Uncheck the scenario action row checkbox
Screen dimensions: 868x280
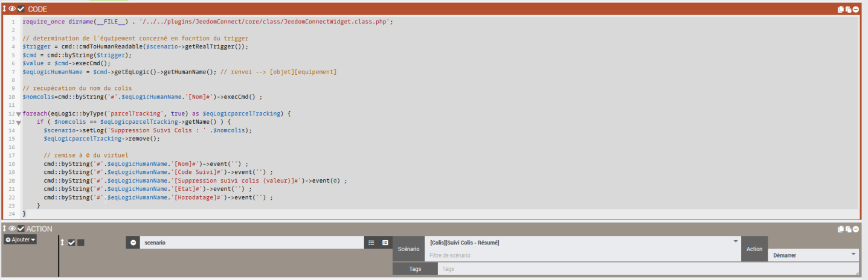tap(71, 243)
